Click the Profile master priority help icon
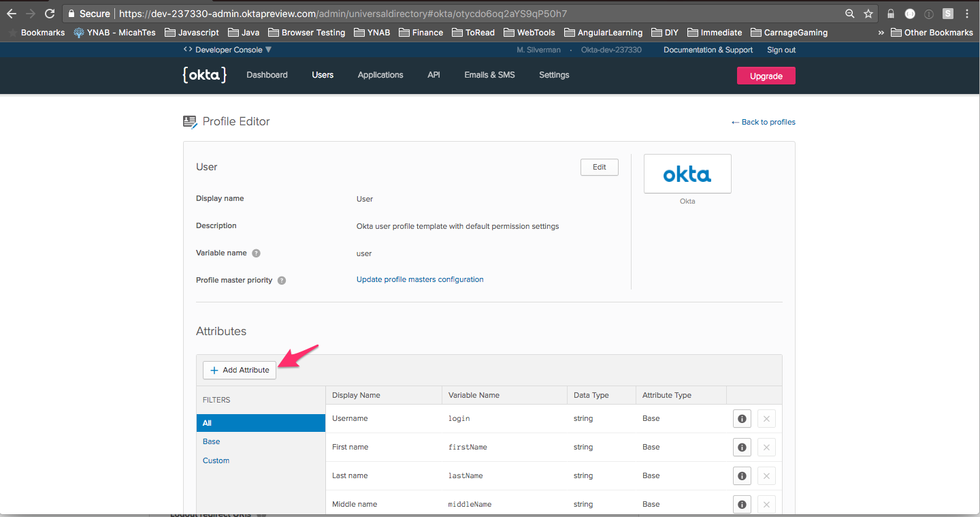 point(282,280)
